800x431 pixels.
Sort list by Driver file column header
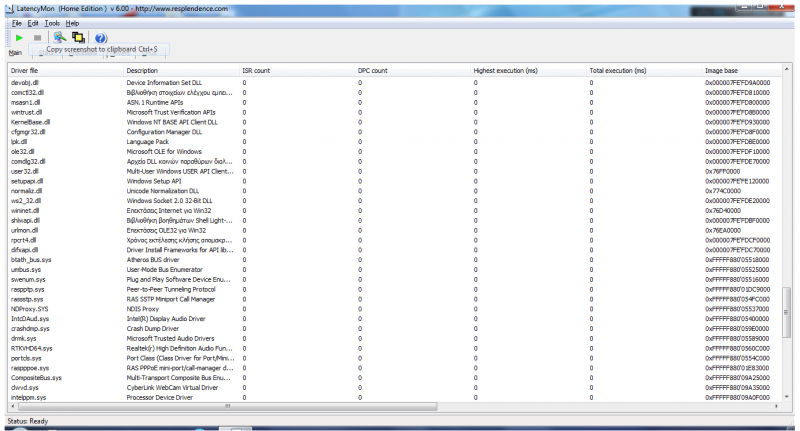tap(25, 71)
